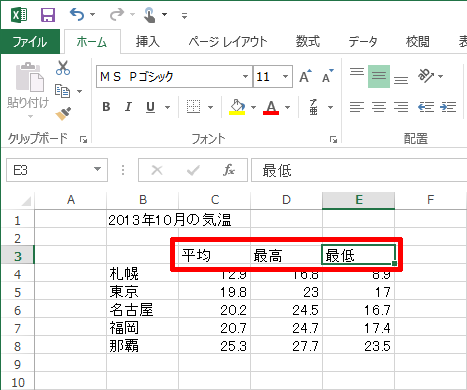
Task: Increase indent of cell contents
Action: 448,107
